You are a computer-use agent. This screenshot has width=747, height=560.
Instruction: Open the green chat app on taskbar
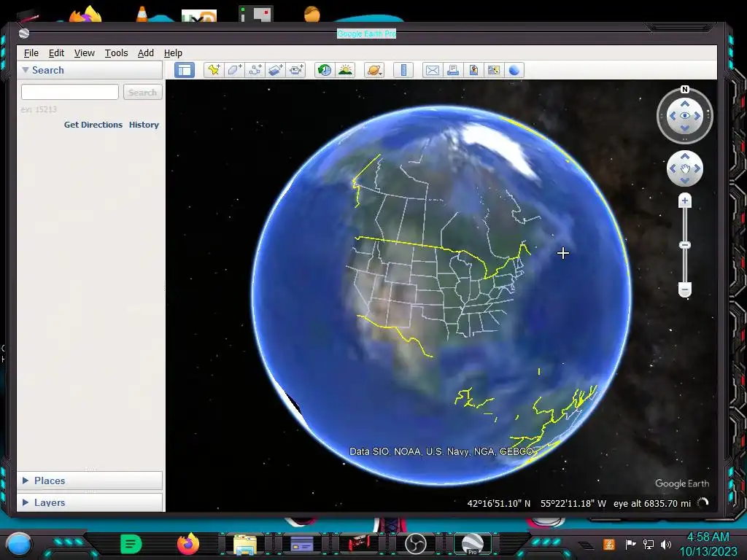tap(131, 544)
